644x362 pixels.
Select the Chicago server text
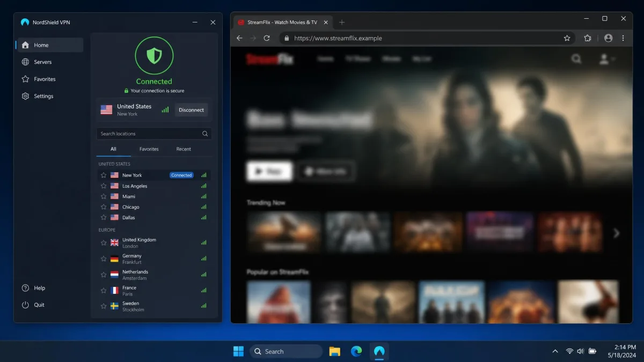tap(130, 207)
